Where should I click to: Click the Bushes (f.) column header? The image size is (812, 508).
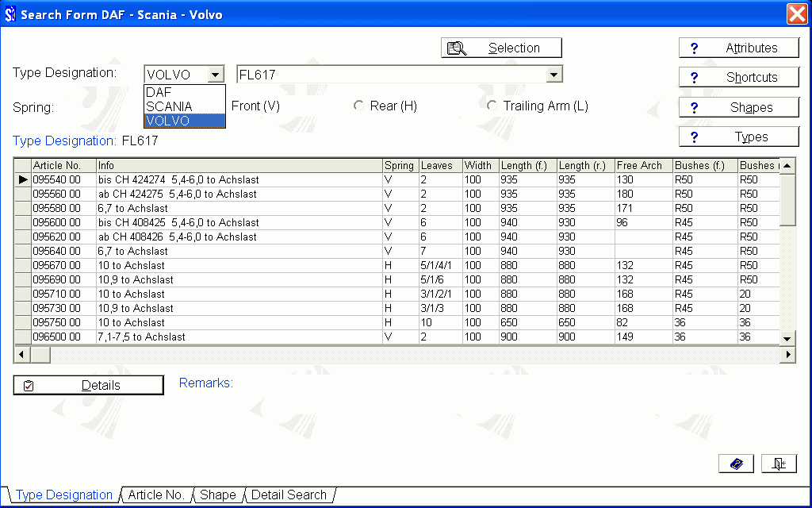pyautogui.click(x=705, y=165)
